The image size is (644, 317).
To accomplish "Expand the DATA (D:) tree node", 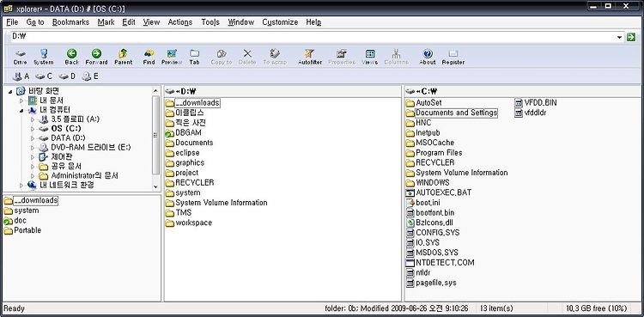I will [33, 138].
